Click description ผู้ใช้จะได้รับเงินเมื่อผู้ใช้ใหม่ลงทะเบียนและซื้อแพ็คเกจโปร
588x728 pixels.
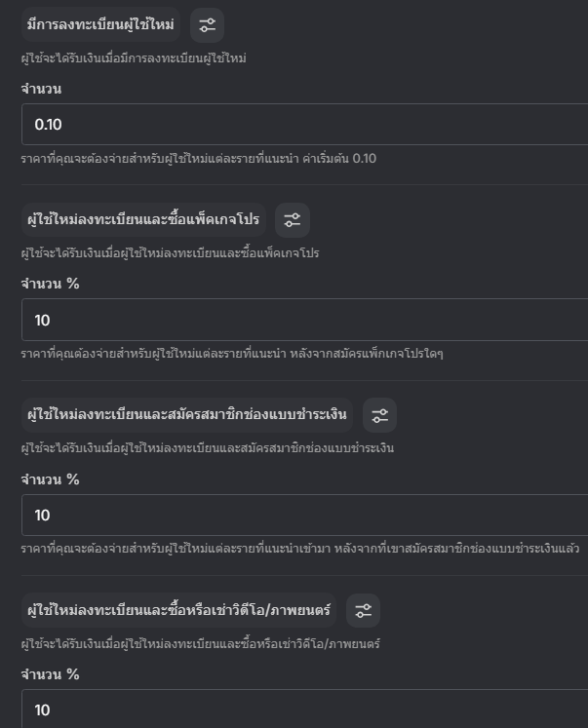[x=171, y=253]
